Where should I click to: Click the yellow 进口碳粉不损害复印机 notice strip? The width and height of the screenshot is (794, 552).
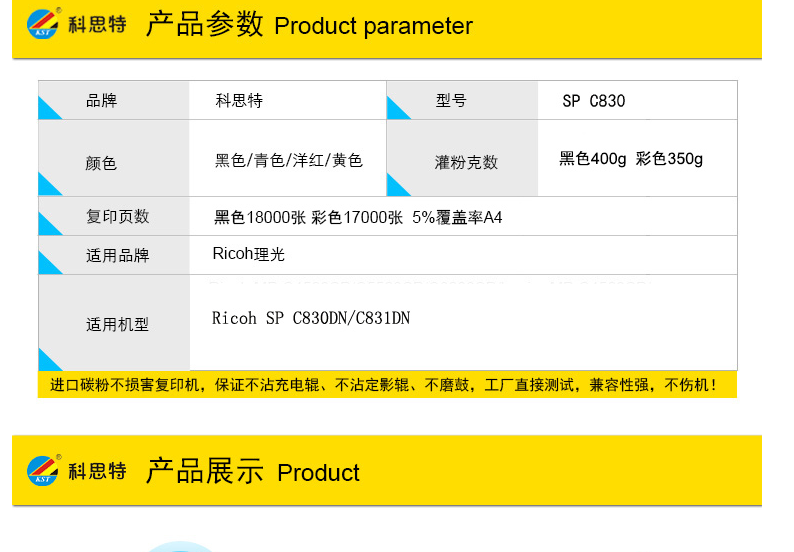(387, 384)
